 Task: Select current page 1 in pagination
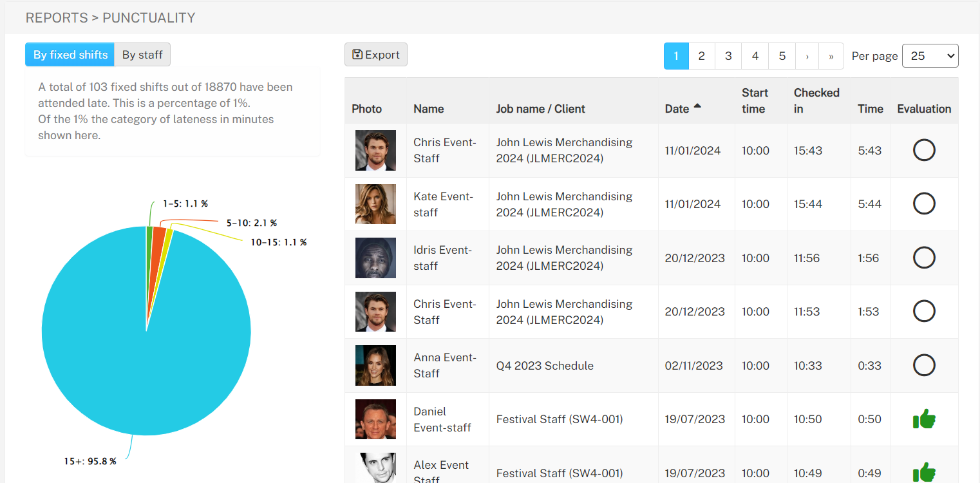[676, 56]
